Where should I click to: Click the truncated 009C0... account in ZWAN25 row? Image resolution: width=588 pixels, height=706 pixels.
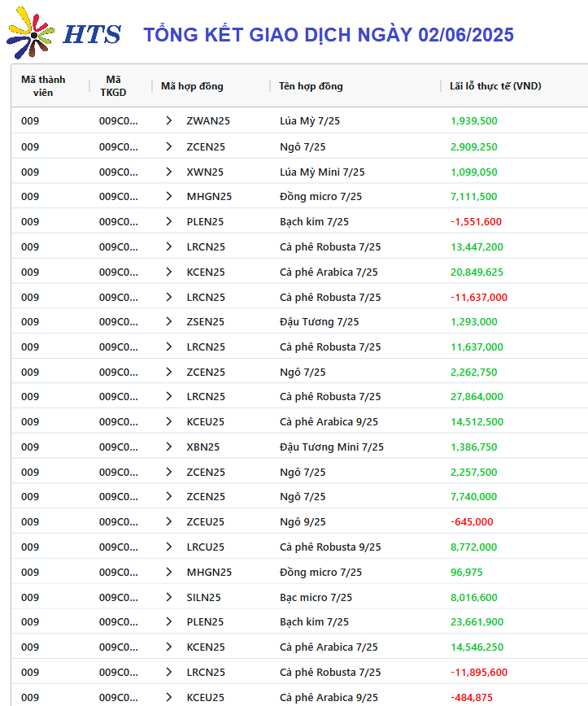(119, 120)
